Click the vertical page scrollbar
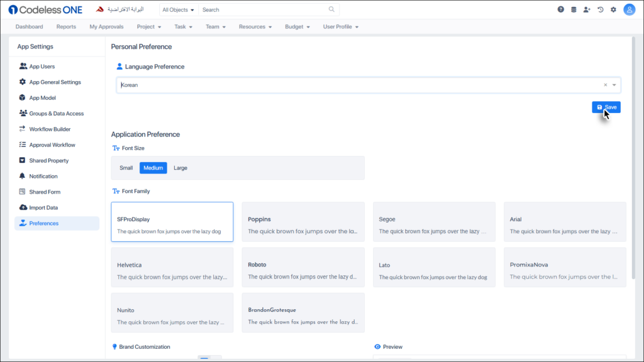 click(633, 158)
